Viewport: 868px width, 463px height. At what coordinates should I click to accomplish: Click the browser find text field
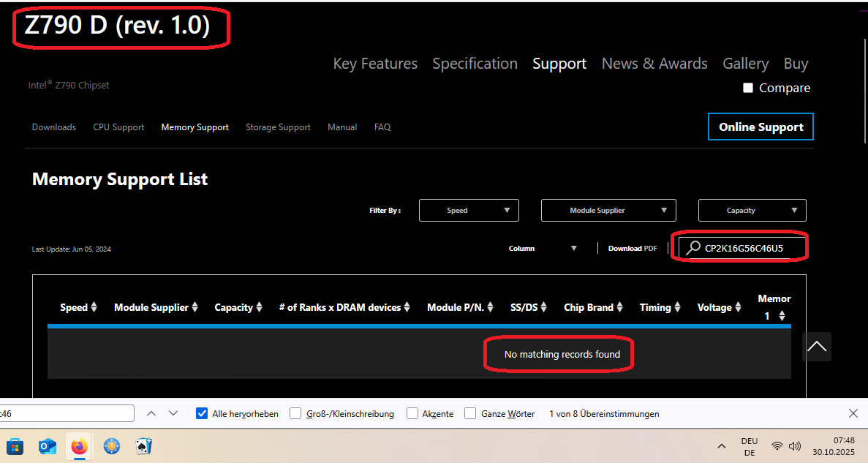pyautogui.click(x=67, y=413)
